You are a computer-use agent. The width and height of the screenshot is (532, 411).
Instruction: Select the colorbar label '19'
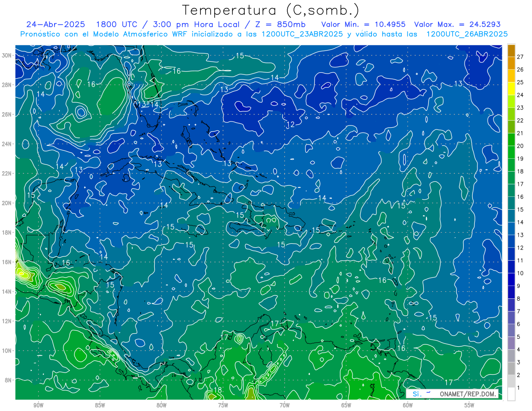click(520, 158)
